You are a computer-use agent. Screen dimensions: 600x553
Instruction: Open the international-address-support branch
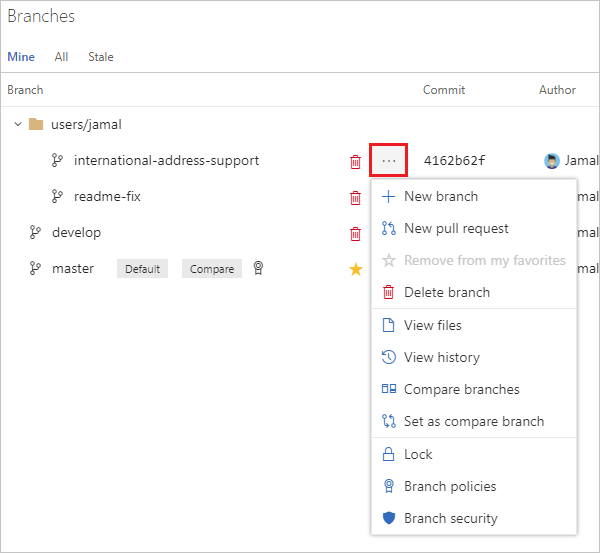166,160
